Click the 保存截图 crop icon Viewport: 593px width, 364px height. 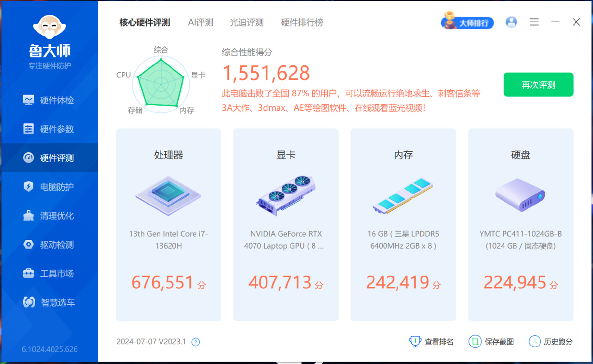tap(475, 342)
